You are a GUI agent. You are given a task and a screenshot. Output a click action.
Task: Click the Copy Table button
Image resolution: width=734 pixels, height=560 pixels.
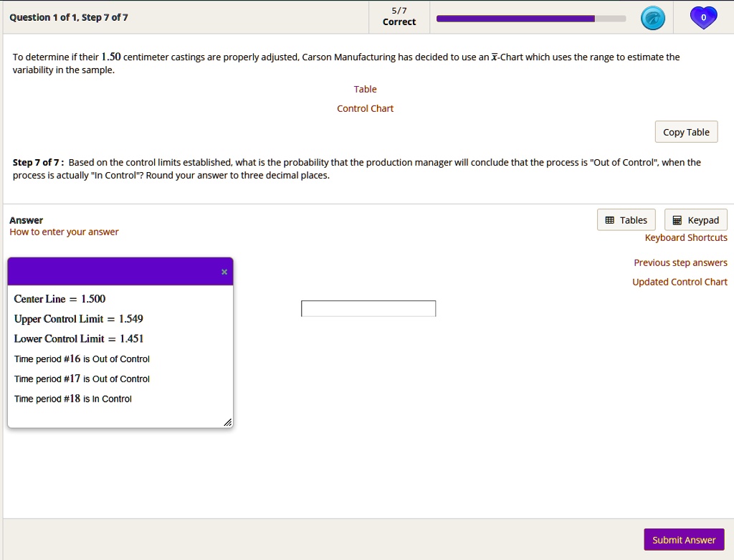685,132
